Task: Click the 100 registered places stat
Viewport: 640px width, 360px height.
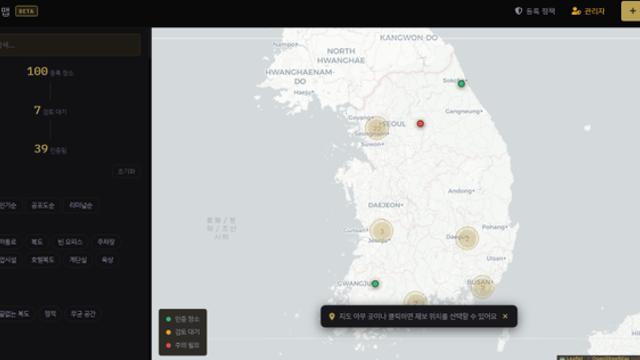Action: pyautogui.click(x=50, y=72)
